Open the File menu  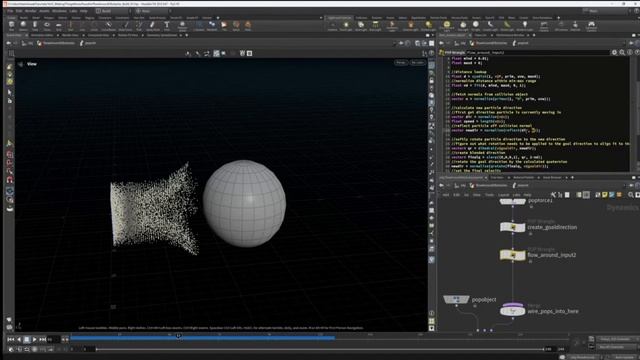[x=10, y=11]
